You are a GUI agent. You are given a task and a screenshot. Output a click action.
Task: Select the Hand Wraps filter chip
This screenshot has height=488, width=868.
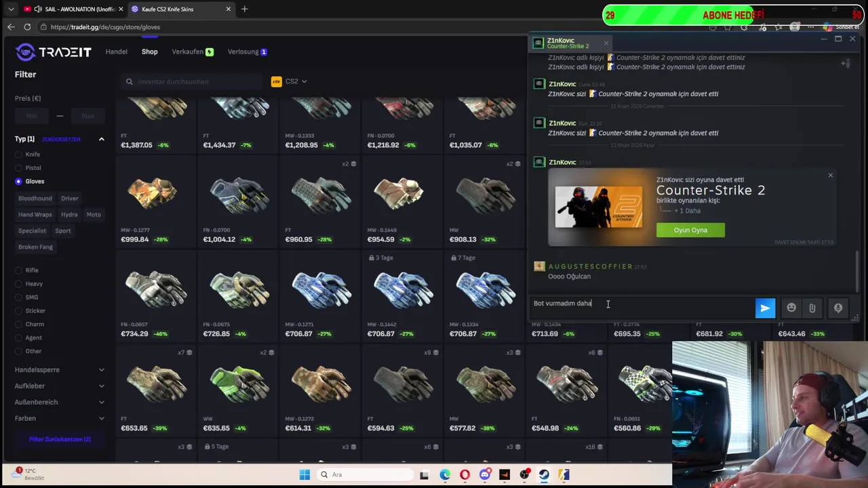pyautogui.click(x=35, y=215)
